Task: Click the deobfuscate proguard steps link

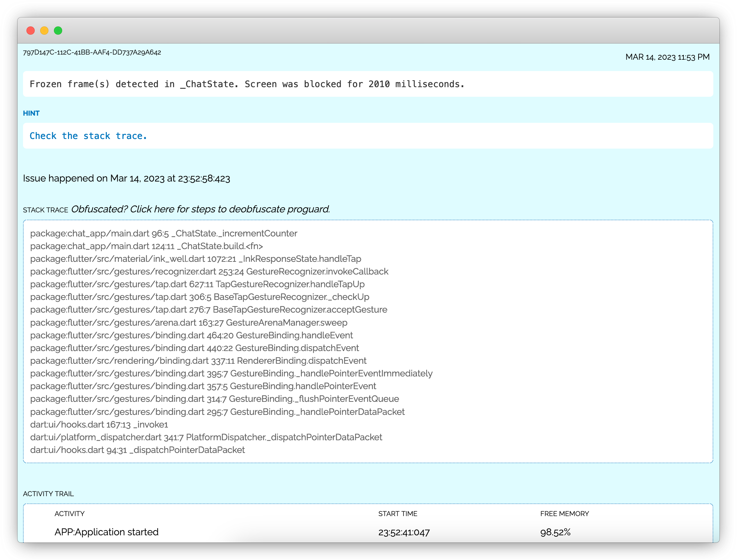Action: point(200,209)
